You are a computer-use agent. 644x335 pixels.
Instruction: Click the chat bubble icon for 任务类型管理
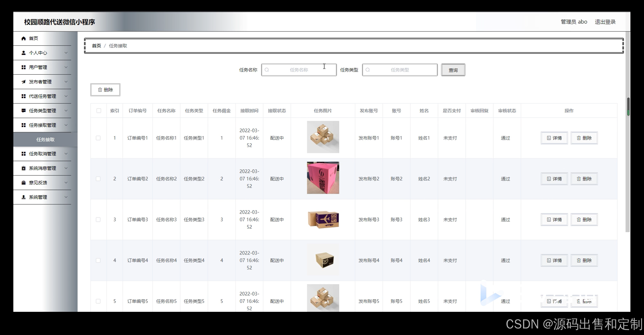pyautogui.click(x=24, y=111)
